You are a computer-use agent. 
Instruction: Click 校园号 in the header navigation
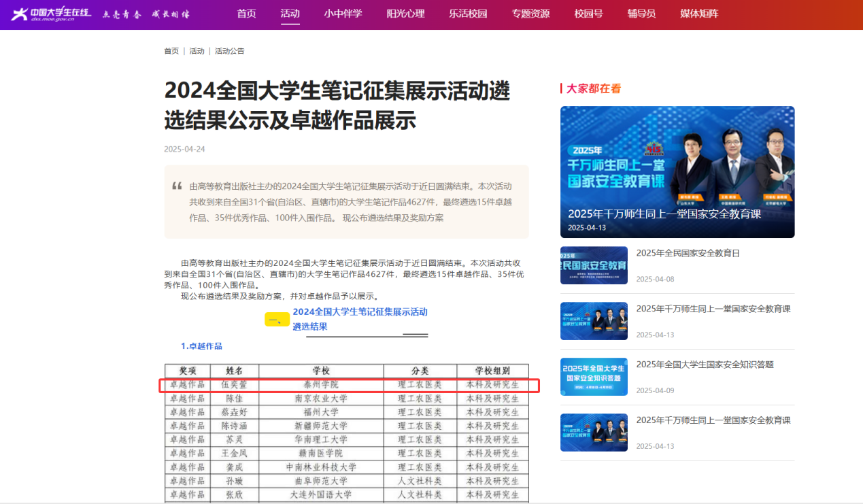tap(588, 14)
